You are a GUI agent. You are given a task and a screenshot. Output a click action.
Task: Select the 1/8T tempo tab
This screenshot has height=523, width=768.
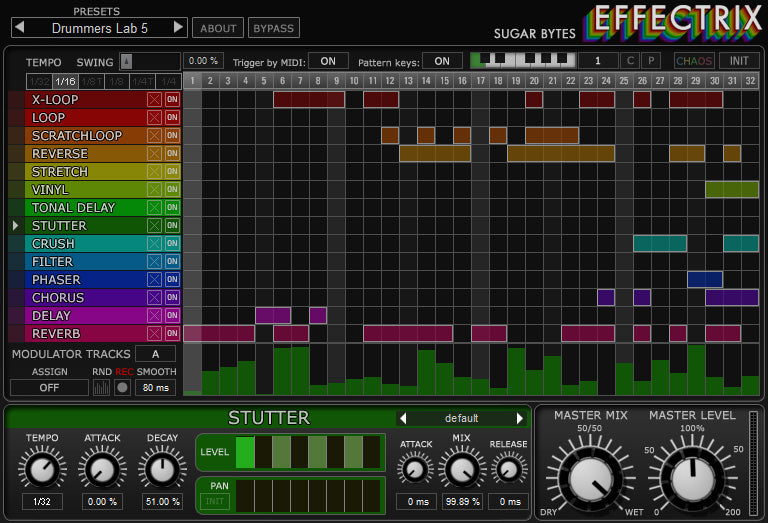(x=91, y=81)
